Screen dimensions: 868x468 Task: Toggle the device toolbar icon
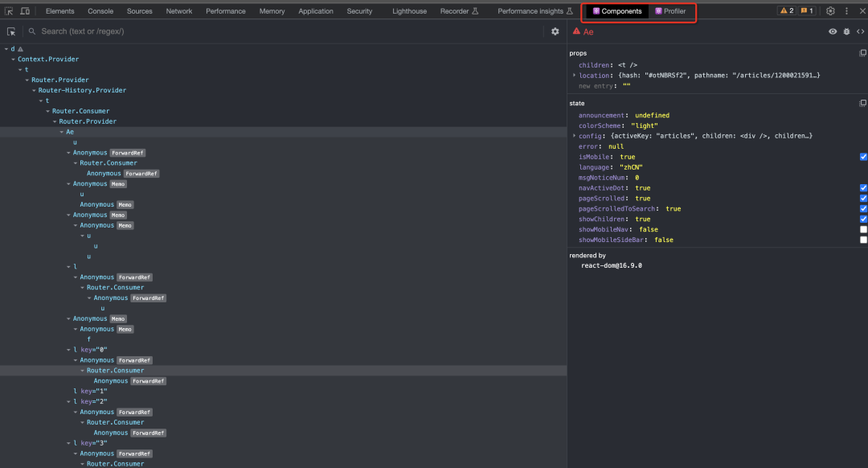coord(25,11)
